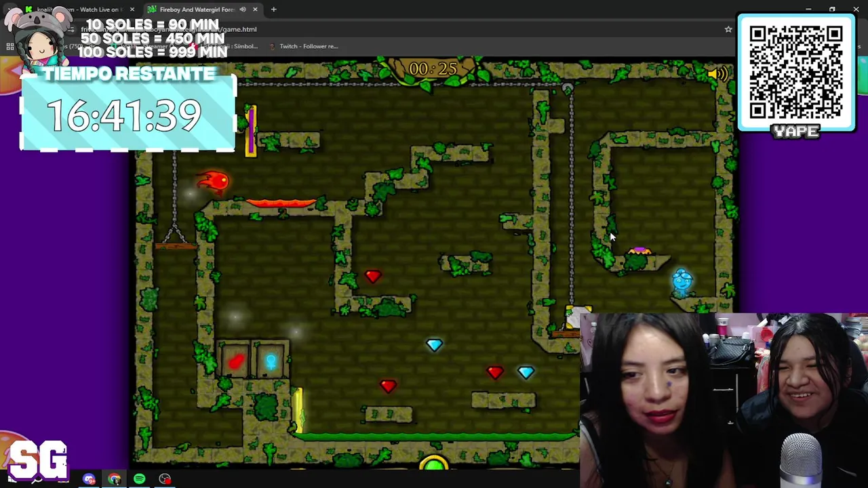Click the red gem above the small bottom platform

388,385
